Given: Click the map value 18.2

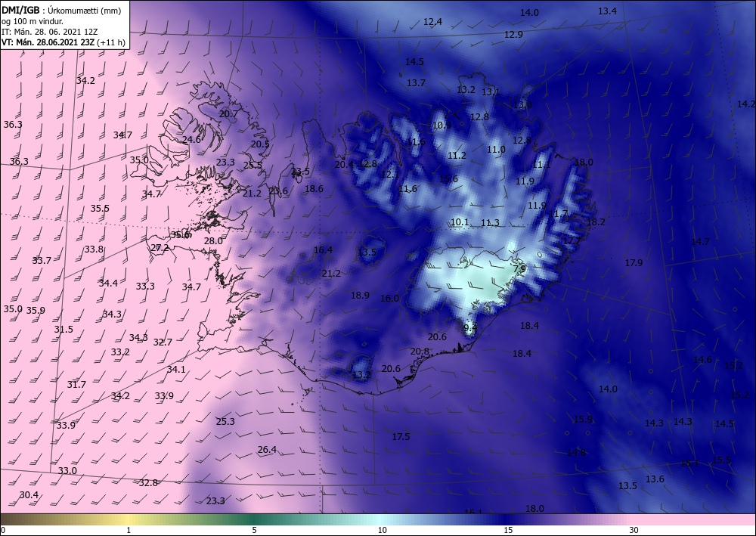Looking at the screenshot, I should (x=596, y=222).
